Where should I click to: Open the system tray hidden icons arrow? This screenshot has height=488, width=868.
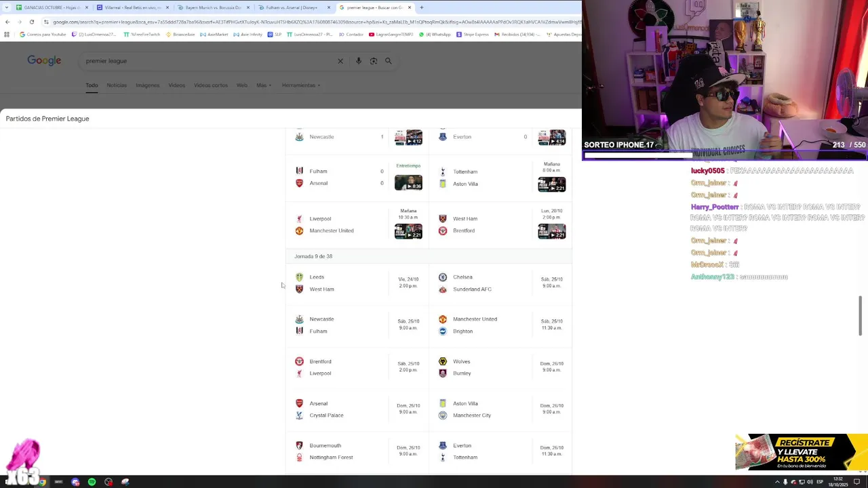point(777,482)
